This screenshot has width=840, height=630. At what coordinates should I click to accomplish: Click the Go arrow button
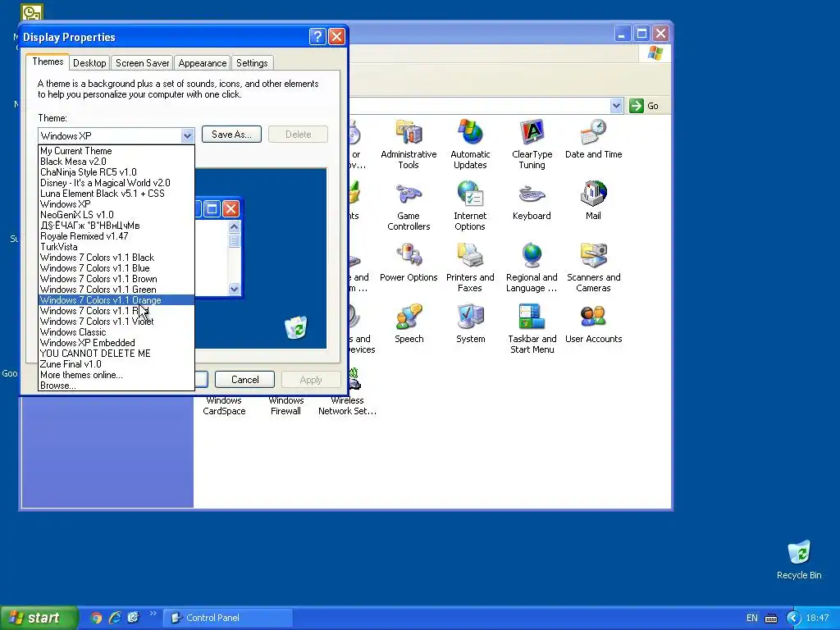point(636,106)
